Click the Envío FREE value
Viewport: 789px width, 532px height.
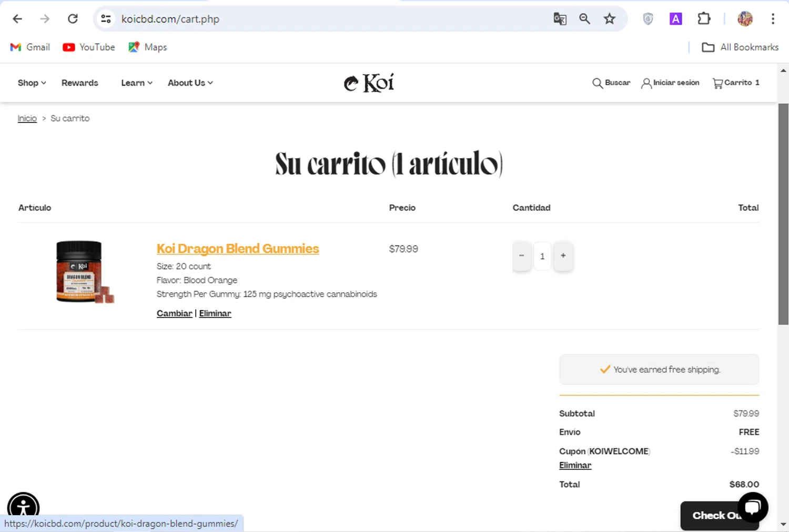coord(749,432)
